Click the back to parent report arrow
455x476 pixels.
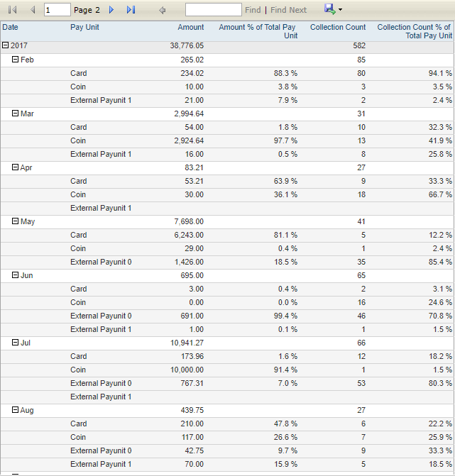click(x=163, y=11)
